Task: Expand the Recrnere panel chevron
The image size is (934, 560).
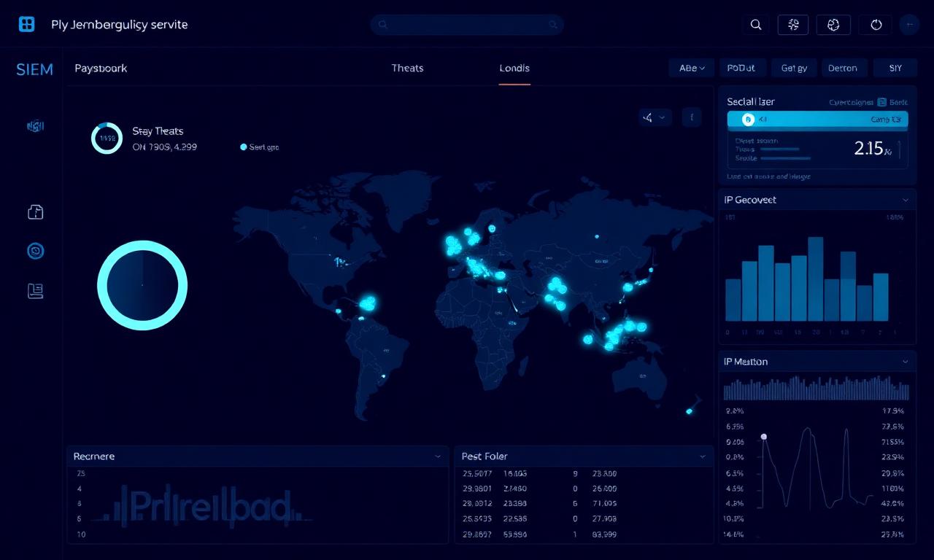Action: [438, 456]
